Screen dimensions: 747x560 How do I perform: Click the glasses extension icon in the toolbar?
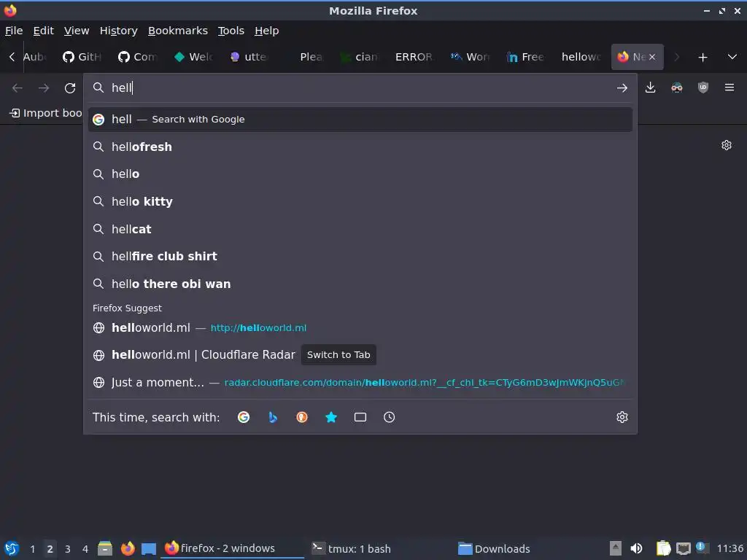[x=676, y=87]
